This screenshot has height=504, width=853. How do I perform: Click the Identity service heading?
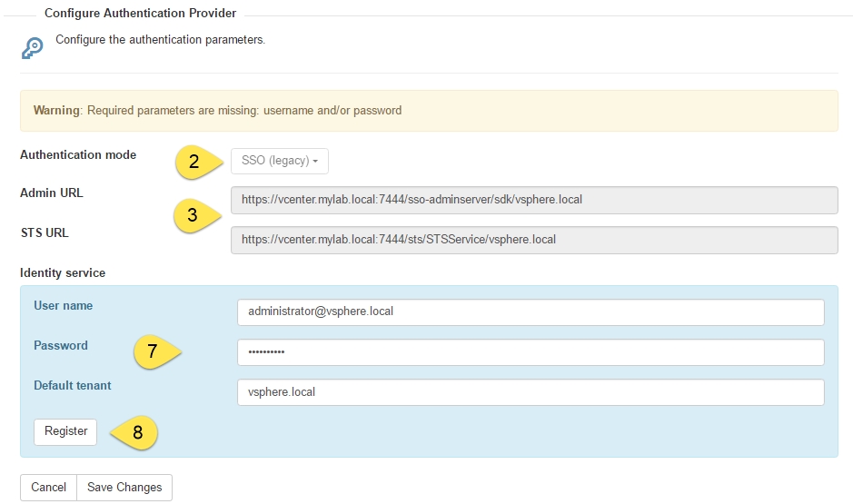tap(63, 273)
